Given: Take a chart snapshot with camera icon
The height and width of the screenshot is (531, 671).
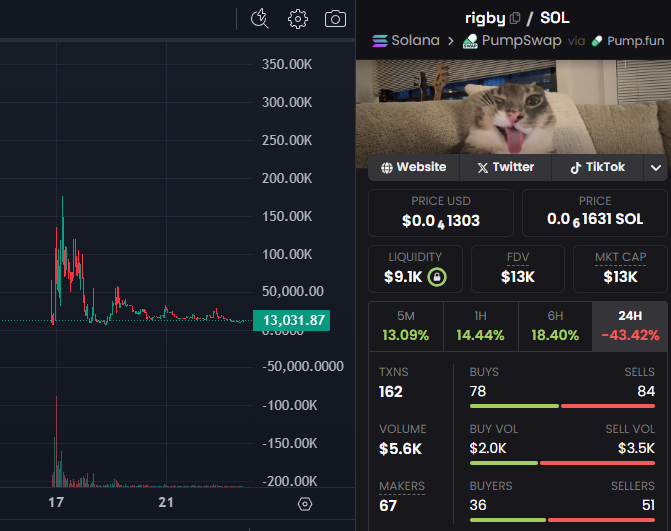Looking at the screenshot, I should 336,19.
